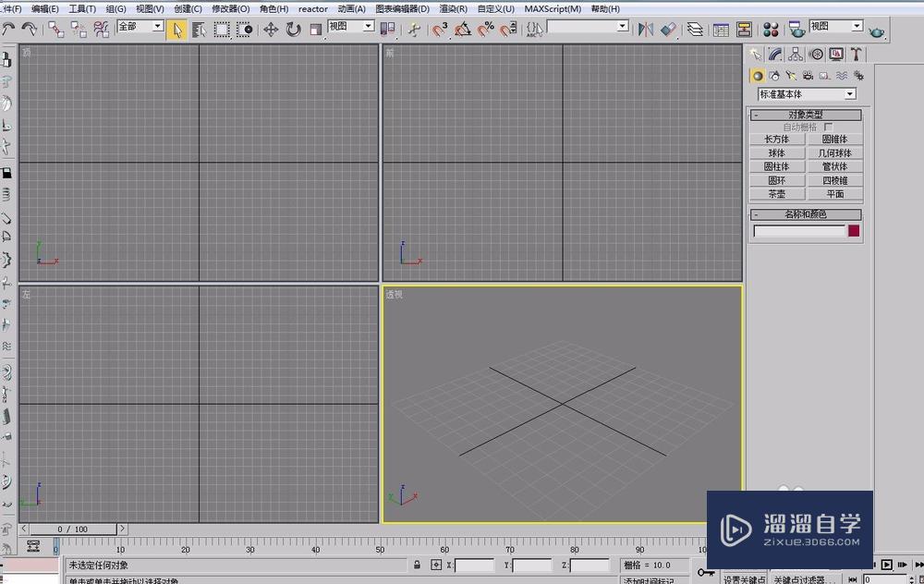This screenshot has height=584, width=924.
Task: Enable 自动栅格 checkbox
Action: [829, 128]
